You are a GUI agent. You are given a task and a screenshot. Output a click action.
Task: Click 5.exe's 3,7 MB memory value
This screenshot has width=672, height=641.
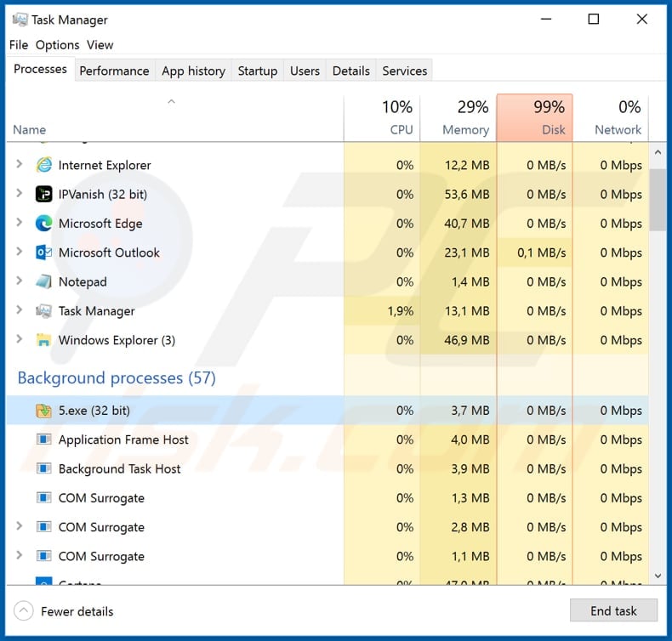(470, 411)
